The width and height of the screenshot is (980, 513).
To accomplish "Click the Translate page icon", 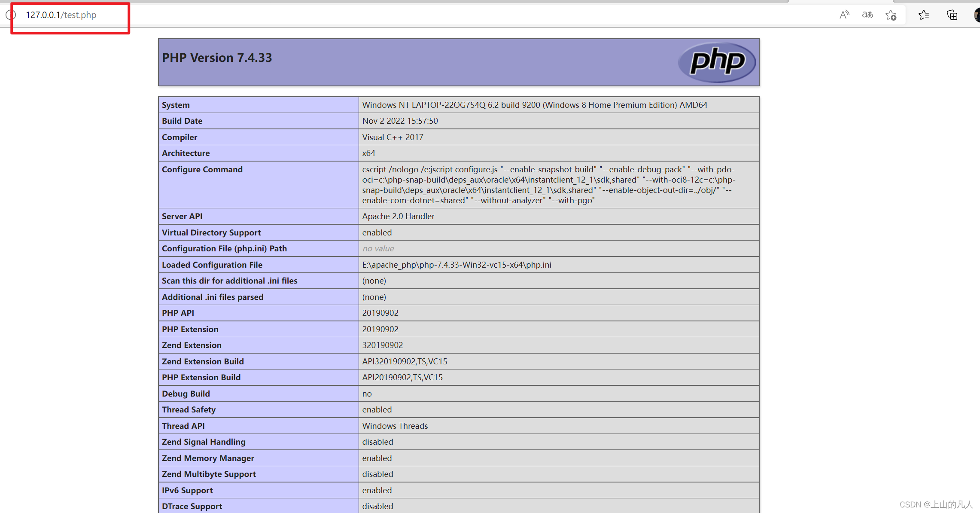I will (867, 15).
